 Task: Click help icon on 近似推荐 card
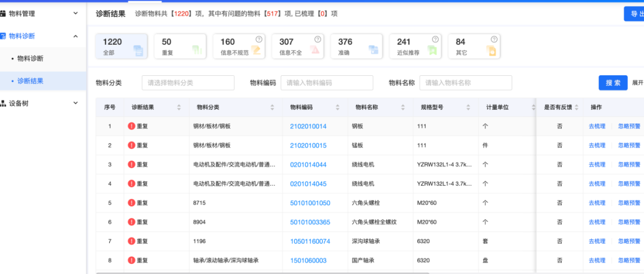435,39
